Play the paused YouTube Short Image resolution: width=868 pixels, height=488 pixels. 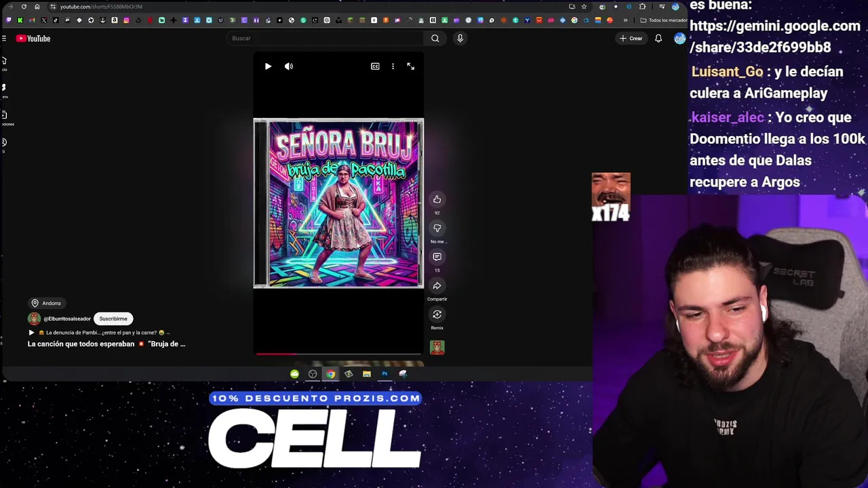(x=268, y=66)
